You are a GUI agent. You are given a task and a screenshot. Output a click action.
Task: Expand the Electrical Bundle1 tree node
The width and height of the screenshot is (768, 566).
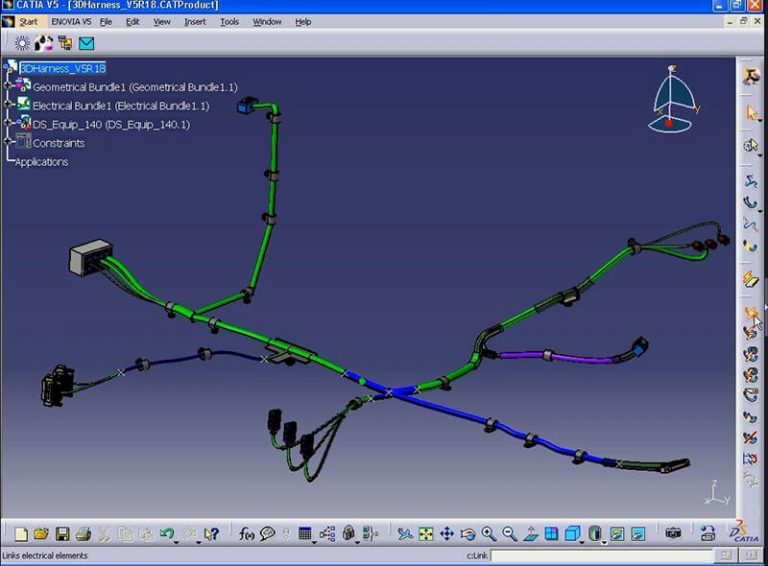pyautogui.click(x=8, y=105)
